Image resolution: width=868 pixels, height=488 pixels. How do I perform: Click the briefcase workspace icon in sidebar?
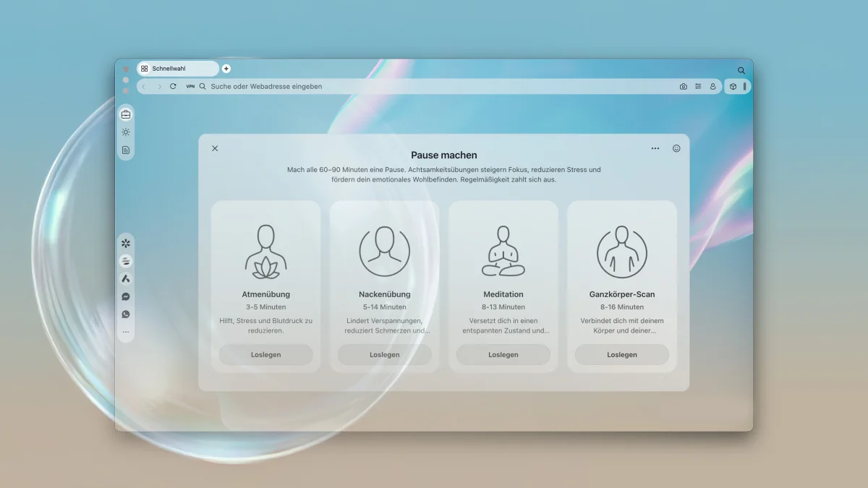tap(126, 114)
